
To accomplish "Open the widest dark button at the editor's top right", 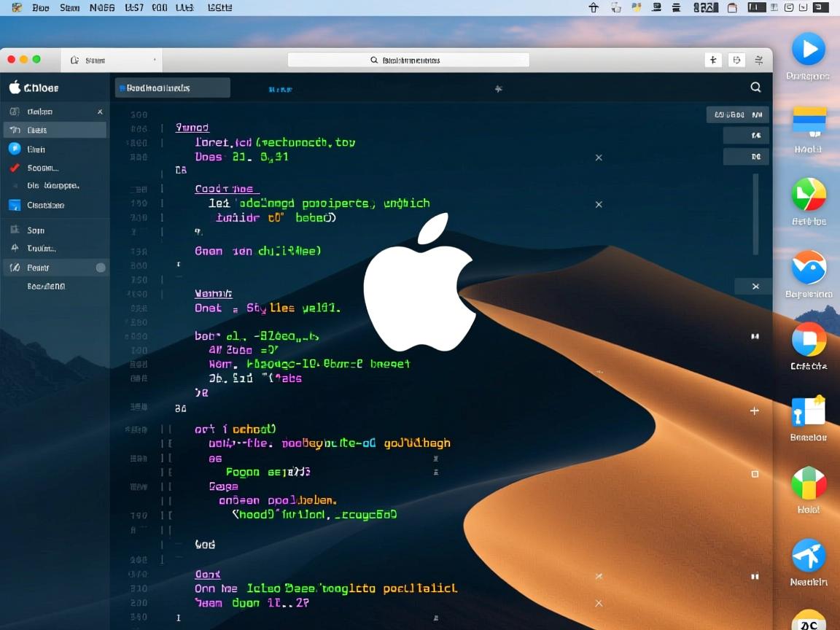I will click(x=737, y=114).
